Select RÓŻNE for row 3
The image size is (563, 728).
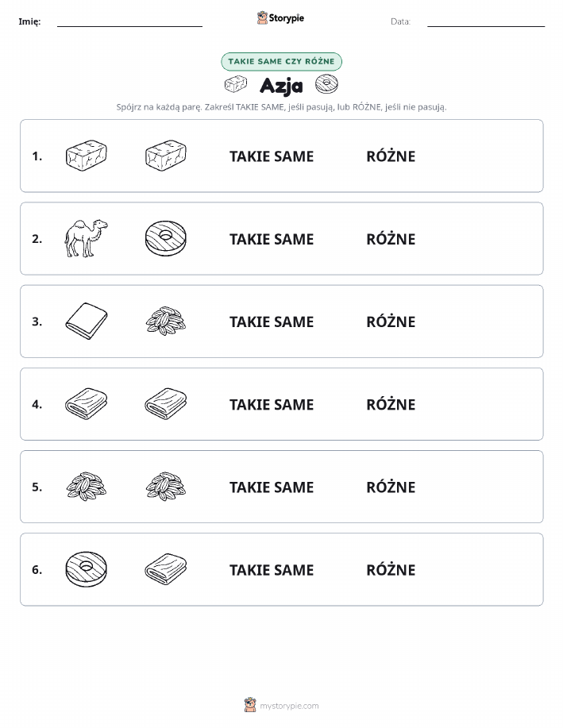pos(391,322)
